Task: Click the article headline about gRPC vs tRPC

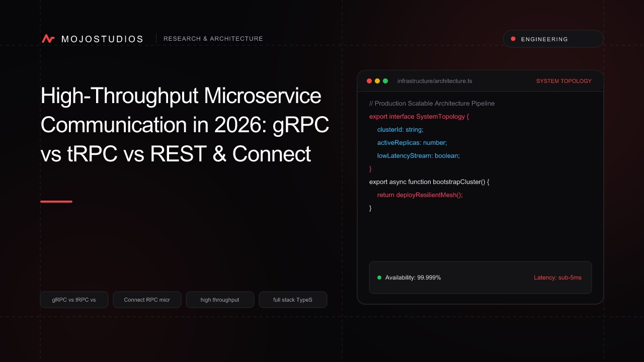Action: tap(185, 125)
